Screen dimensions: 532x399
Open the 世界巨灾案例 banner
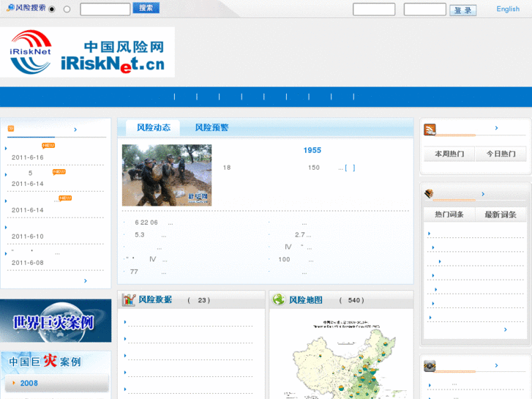click(56, 321)
